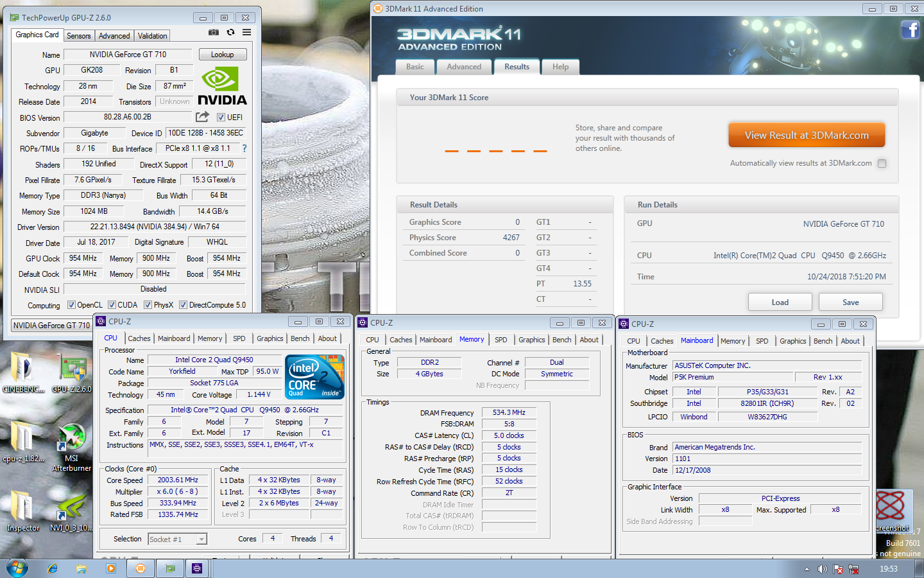Click the Intel Core 2 Quad logo
The width and height of the screenshot is (924, 578).
pyautogui.click(x=314, y=376)
